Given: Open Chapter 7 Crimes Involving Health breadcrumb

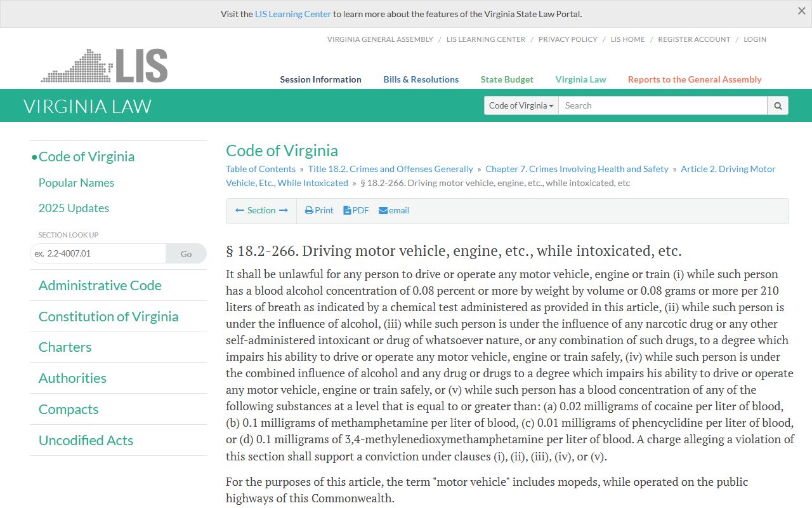Looking at the screenshot, I should click(577, 169).
